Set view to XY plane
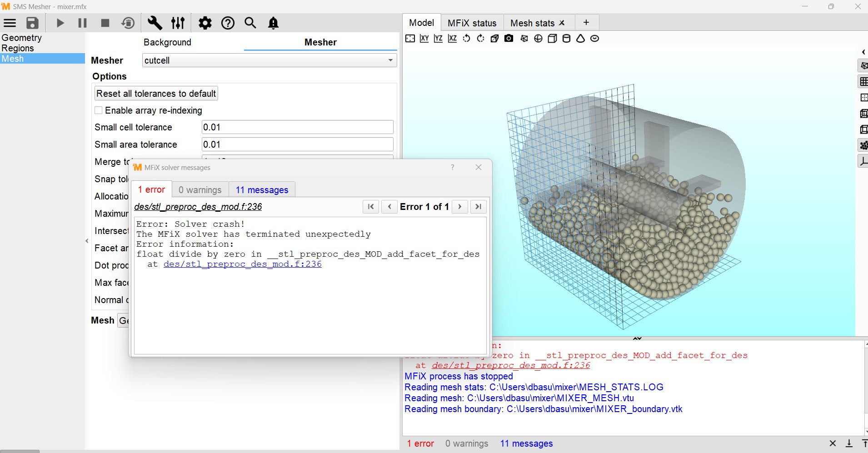Viewport: 868px width, 453px height. pos(424,39)
